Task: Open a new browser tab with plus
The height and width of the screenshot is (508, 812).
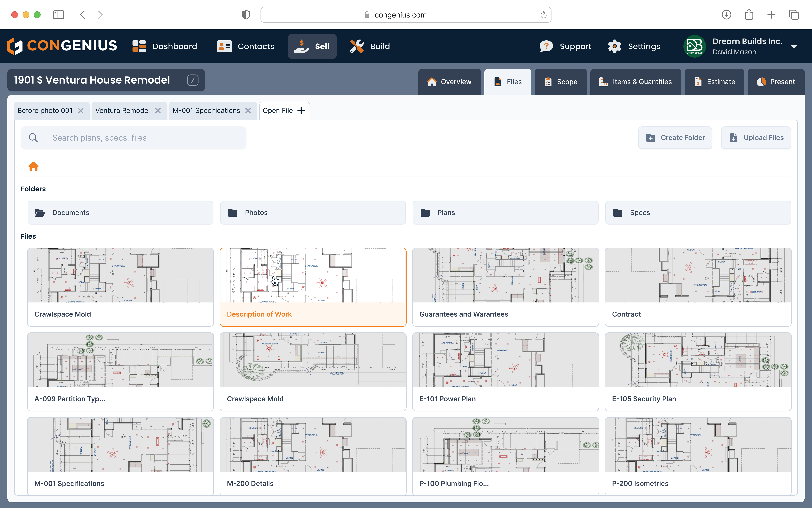Action: 771,15
